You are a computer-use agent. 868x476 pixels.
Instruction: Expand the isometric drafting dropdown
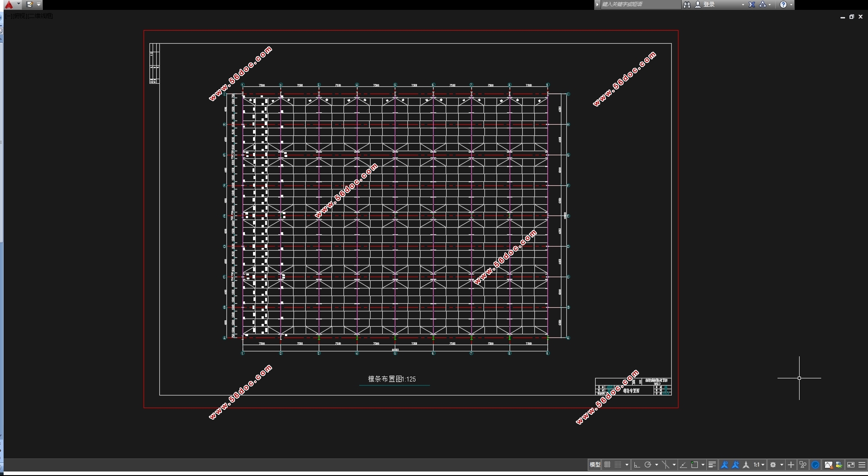click(674, 465)
